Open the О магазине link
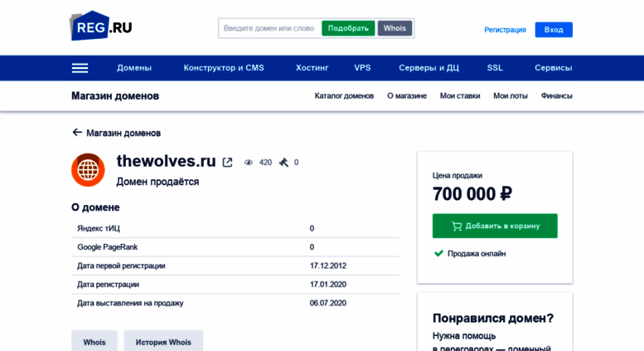The width and height of the screenshot is (644, 351). click(x=407, y=95)
